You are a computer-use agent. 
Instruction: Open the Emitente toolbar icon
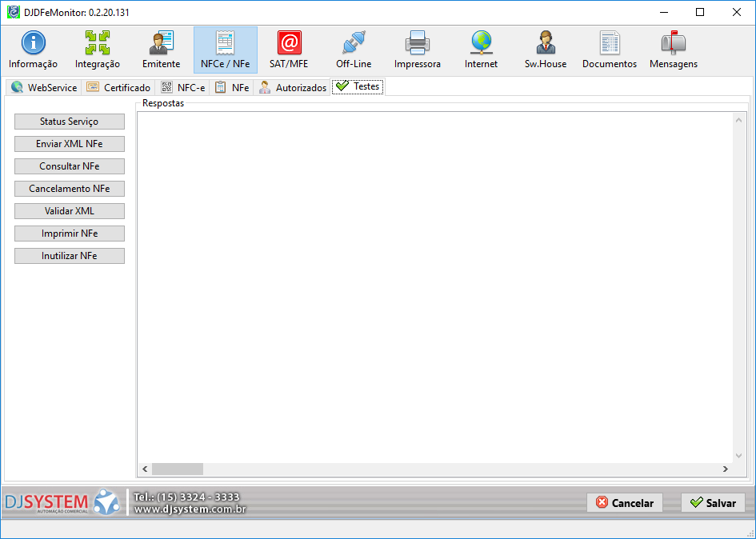click(x=161, y=50)
